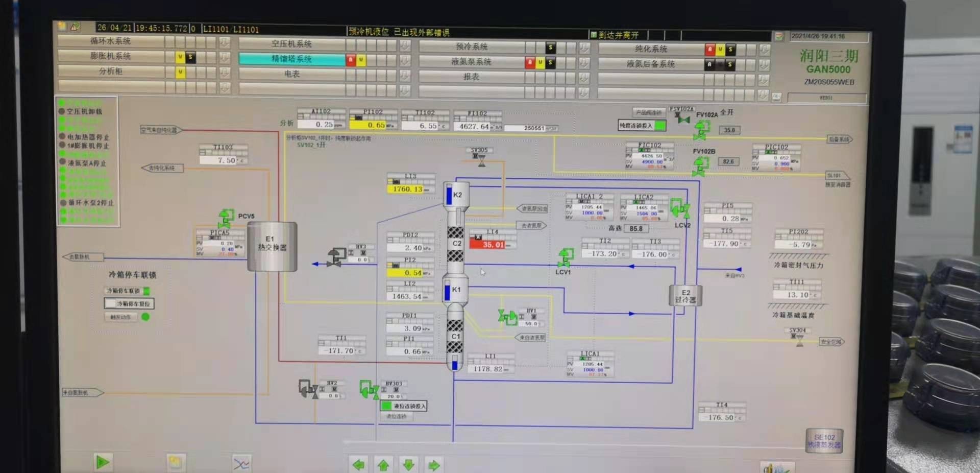Click the HV303 green valve icon
980x473 pixels.
pos(369,390)
